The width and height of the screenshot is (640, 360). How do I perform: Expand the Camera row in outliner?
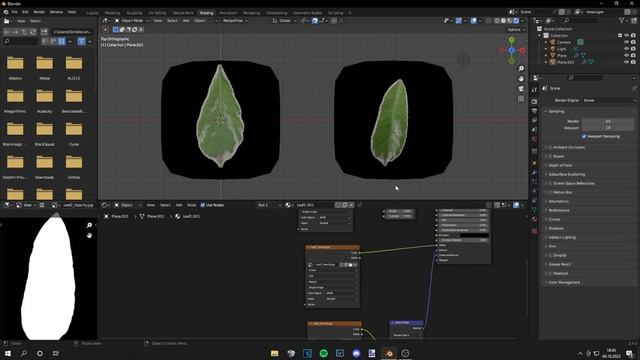(546, 42)
